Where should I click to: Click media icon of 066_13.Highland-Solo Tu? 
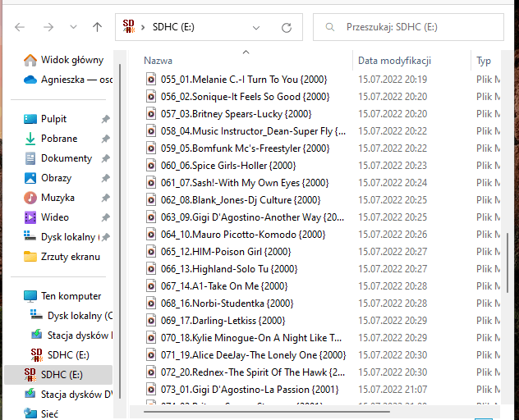(151, 268)
